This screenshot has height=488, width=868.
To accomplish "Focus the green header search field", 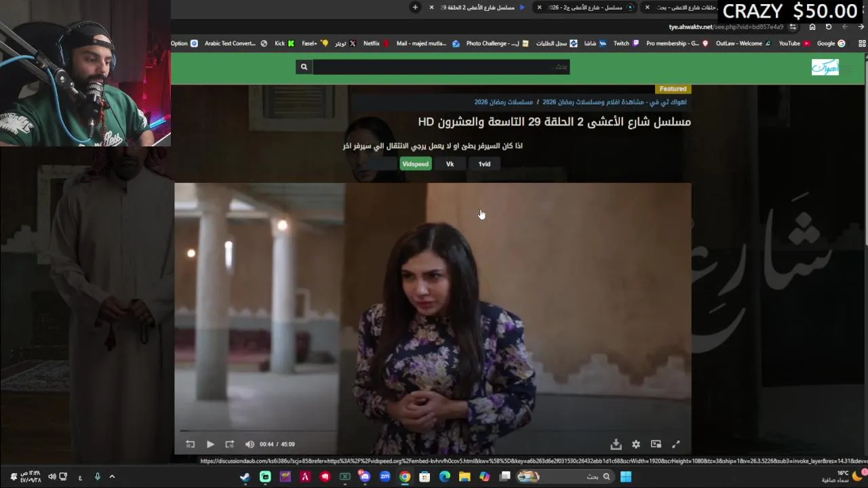I will pyautogui.click(x=441, y=66).
